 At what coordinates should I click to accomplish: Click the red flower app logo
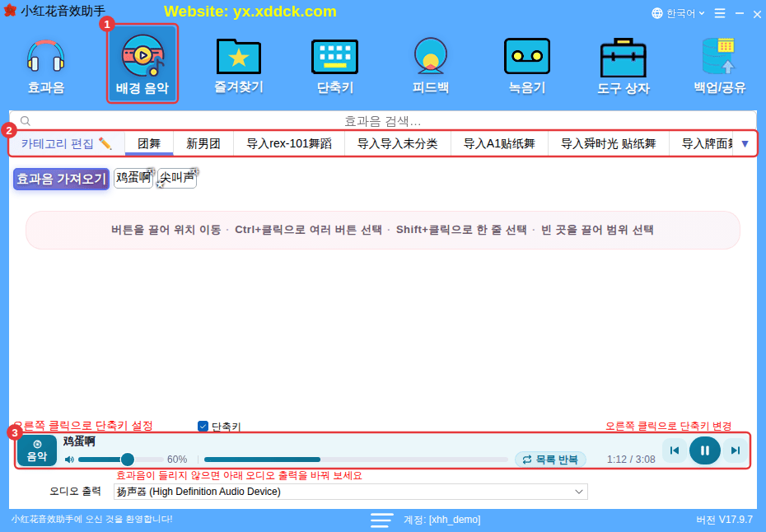9,11
